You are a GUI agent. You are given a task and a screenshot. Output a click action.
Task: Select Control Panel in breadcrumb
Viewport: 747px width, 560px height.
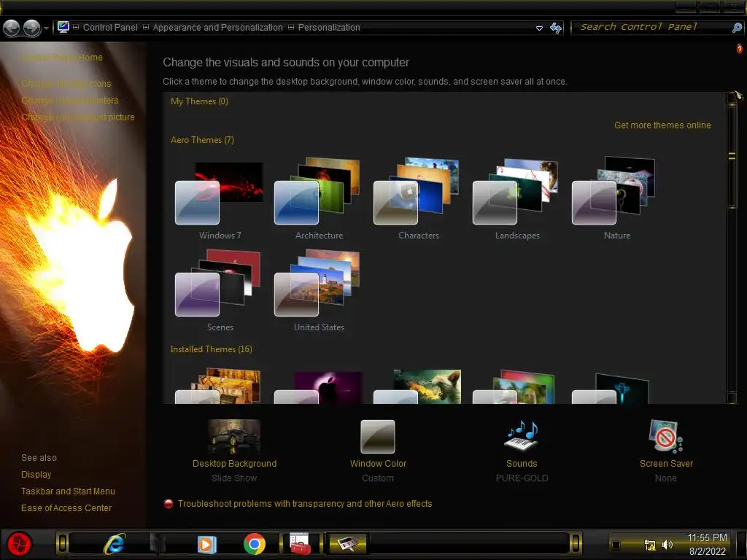coord(110,28)
